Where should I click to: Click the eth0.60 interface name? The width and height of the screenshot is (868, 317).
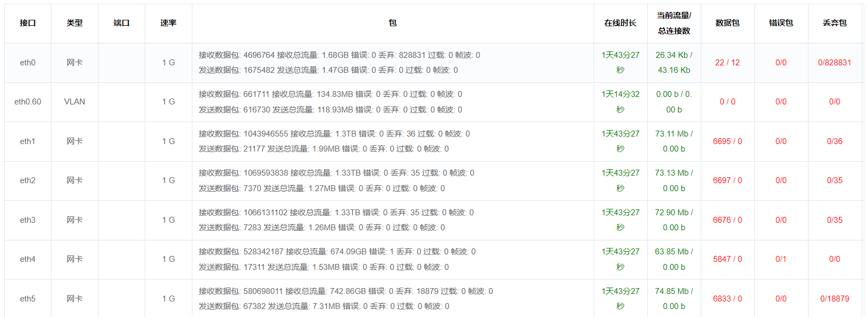[x=28, y=102]
